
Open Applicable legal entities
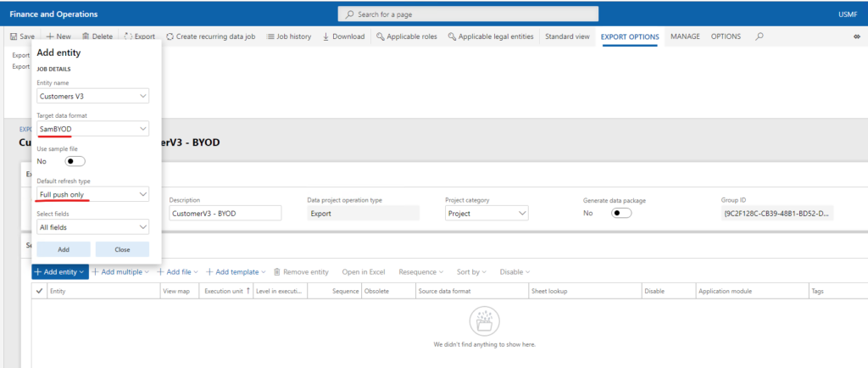(491, 36)
